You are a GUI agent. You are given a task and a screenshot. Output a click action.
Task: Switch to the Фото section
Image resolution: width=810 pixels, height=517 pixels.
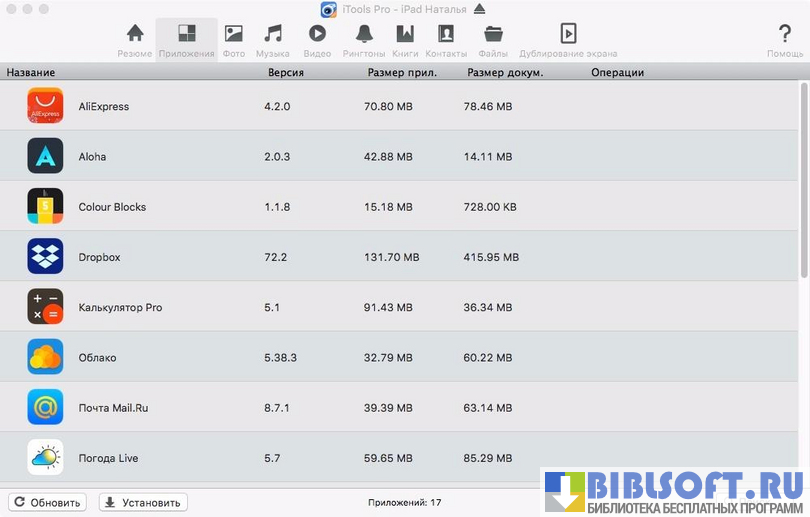pos(234,39)
